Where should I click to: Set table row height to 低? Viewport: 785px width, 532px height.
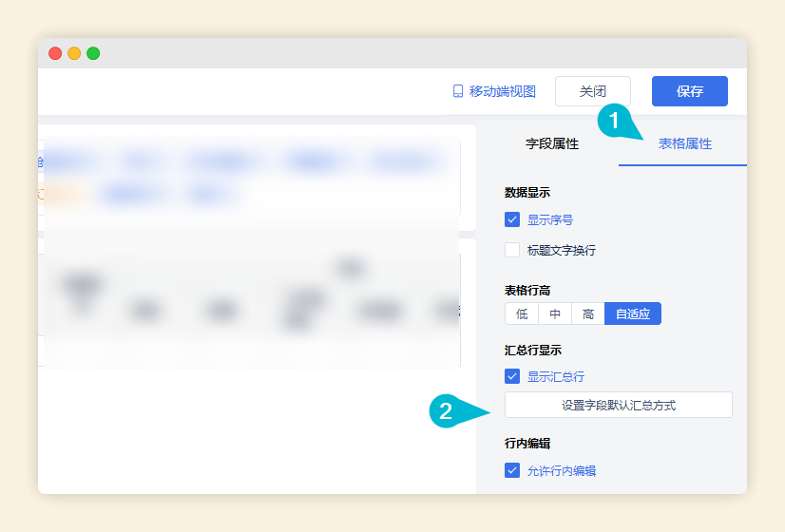522,313
